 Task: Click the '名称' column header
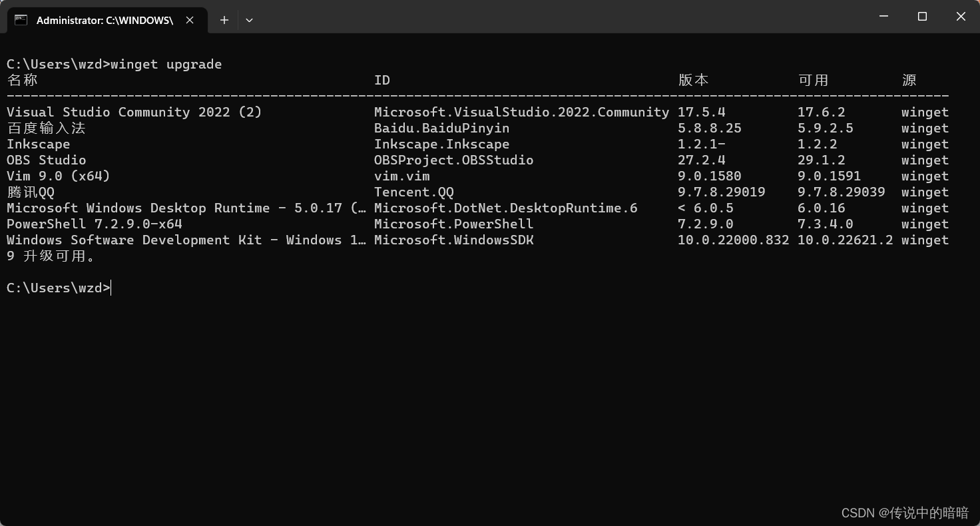[x=23, y=80]
